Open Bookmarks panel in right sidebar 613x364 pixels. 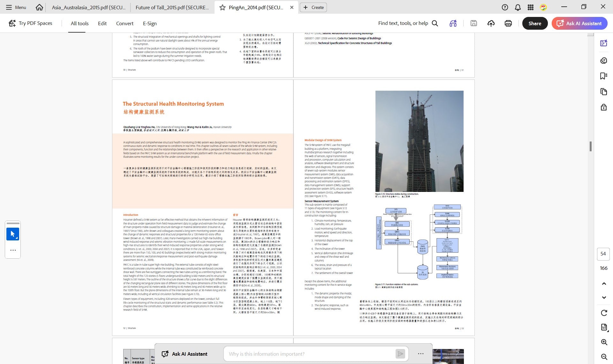pyautogui.click(x=603, y=76)
